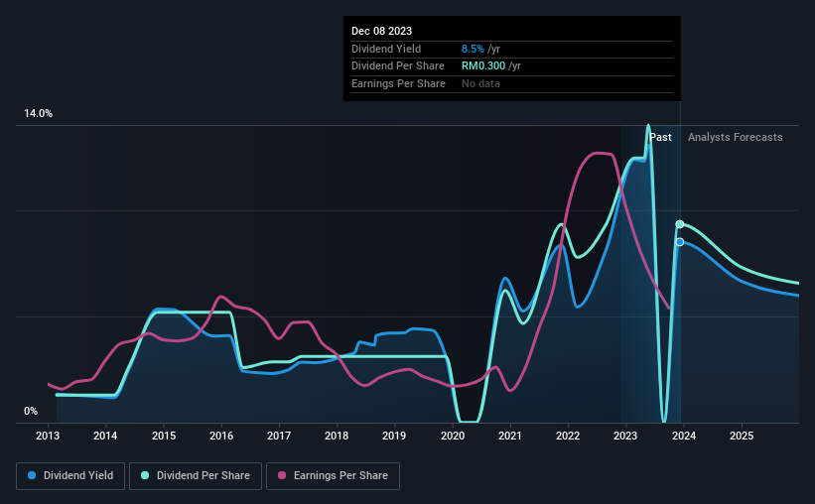The width and height of the screenshot is (815, 504).
Task: Click the blue Dividend Yield legend dot
Action: tap(32, 475)
